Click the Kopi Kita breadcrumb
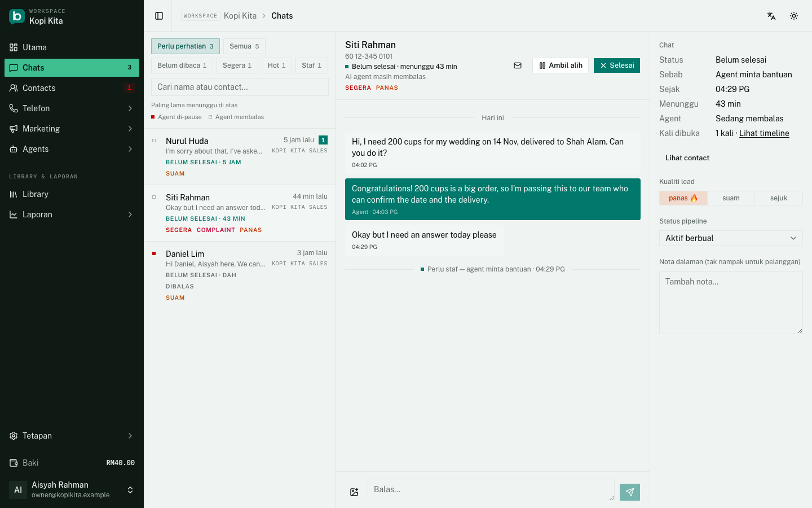Image resolution: width=812 pixels, height=508 pixels. (240, 16)
